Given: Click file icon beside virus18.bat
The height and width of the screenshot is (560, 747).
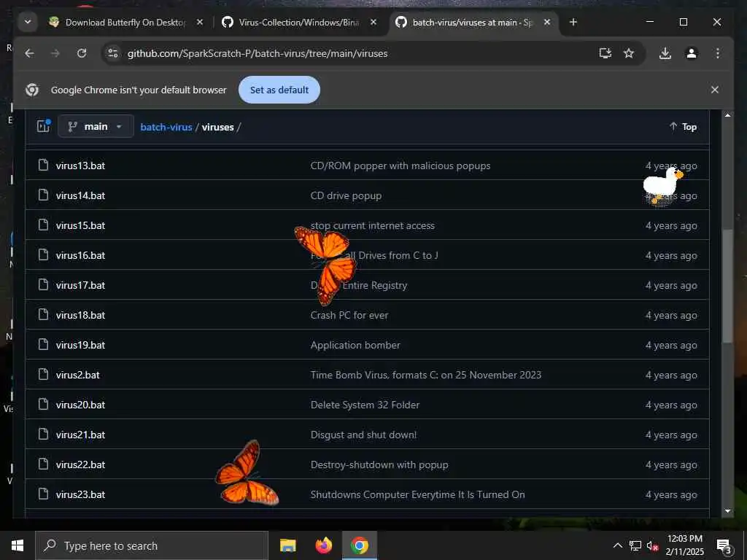Looking at the screenshot, I should tap(43, 315).
